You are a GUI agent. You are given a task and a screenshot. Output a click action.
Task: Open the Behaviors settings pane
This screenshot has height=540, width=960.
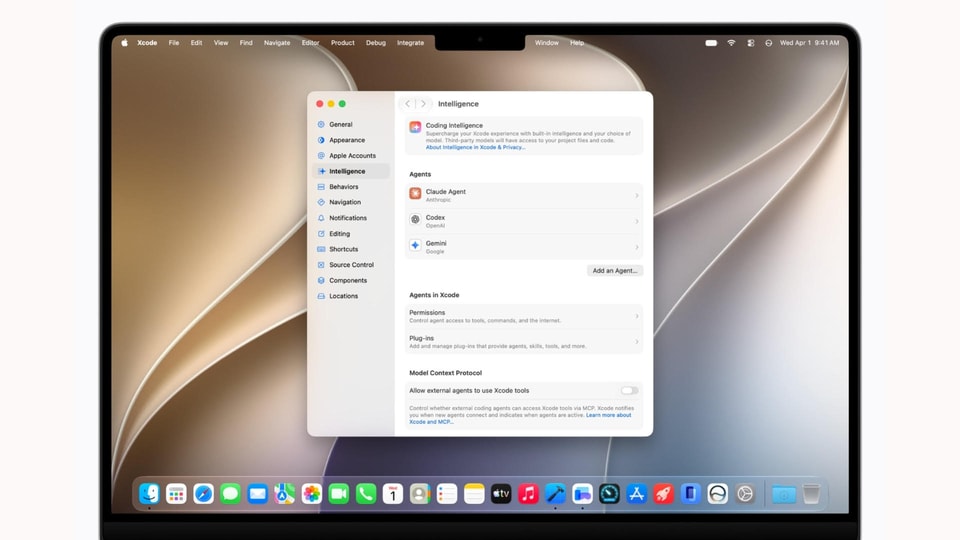click(x=350, y=187)
